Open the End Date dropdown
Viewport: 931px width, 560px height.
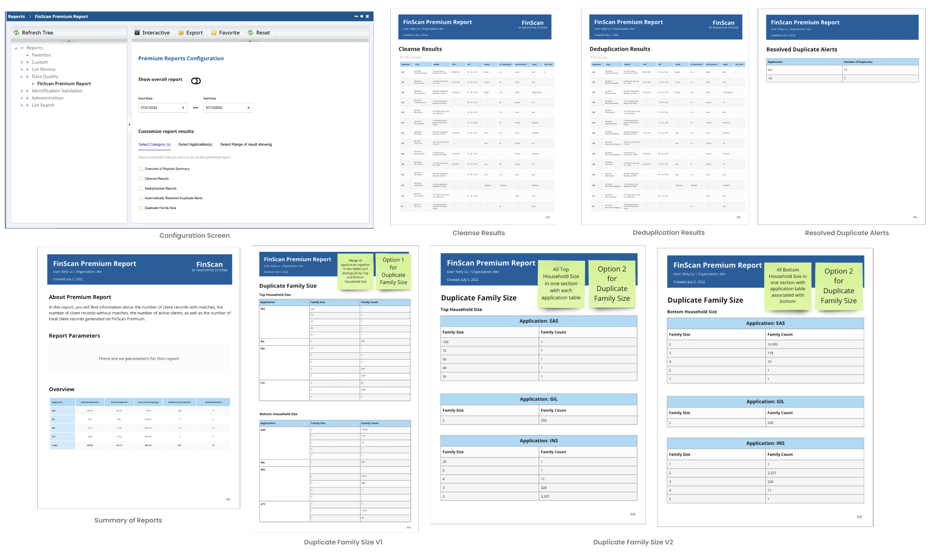pyautogui.click(x=248, y=108)
